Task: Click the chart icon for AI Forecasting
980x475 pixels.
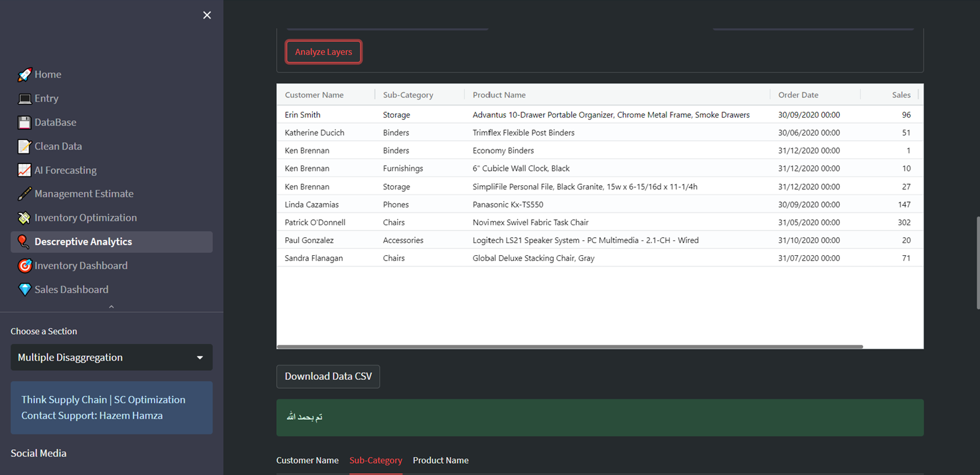Action: (25, 170)
